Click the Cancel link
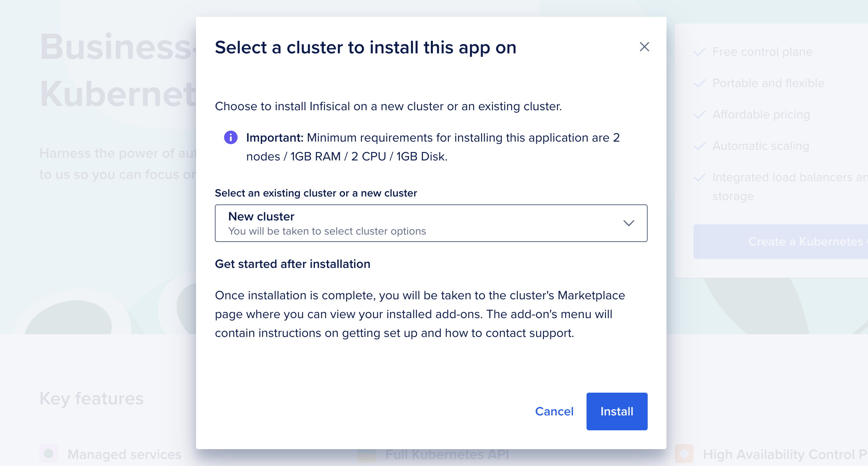The image size is (868, 466). (x=554, y=411)
